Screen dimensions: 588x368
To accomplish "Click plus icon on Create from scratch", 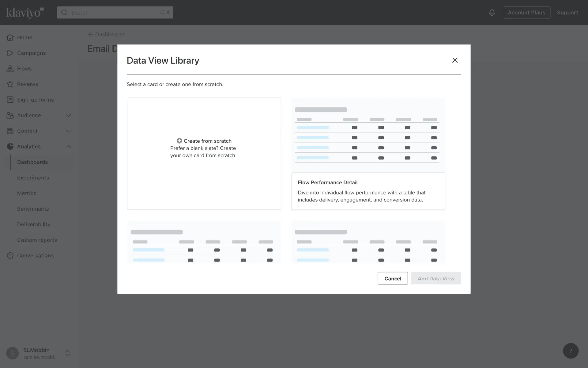I will [x=179, y=141].
